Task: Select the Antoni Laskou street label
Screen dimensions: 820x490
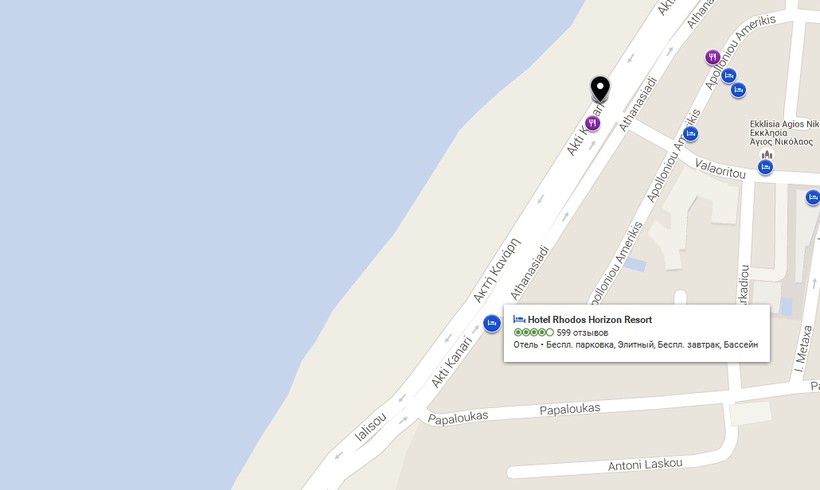Action: pos(645,464)
